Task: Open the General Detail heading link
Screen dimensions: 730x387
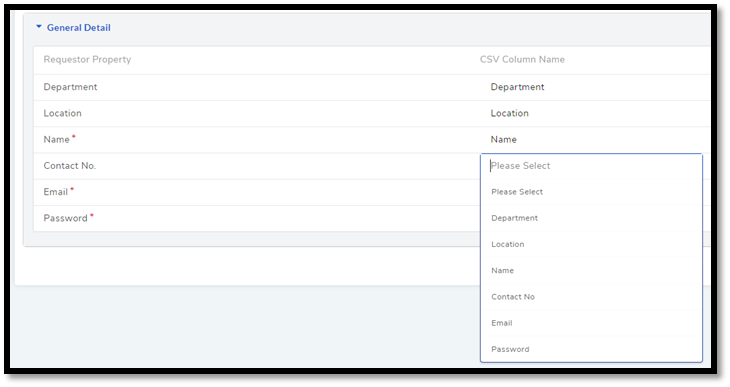Action: coord(79,27)
